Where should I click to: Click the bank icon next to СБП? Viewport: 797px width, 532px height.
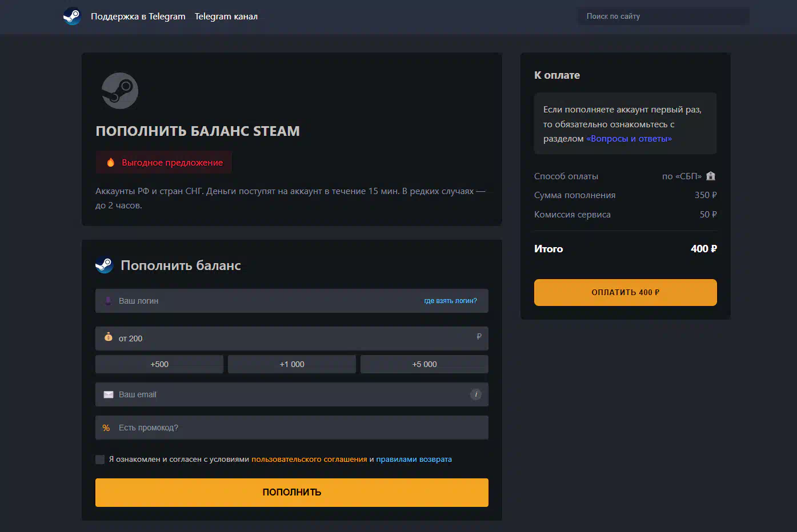[711, 176]
